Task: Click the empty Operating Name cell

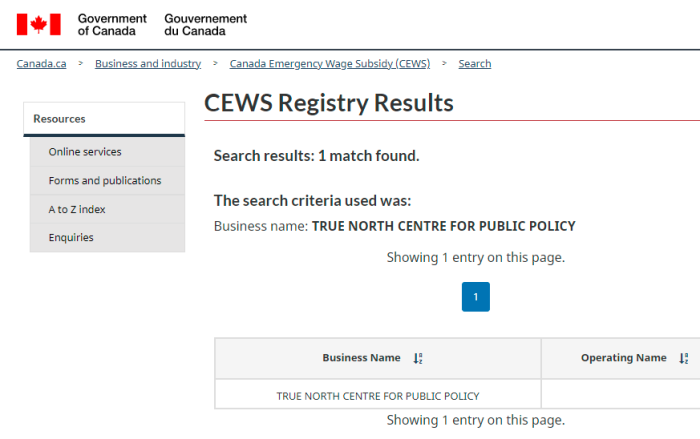Action: click(621, 394)
